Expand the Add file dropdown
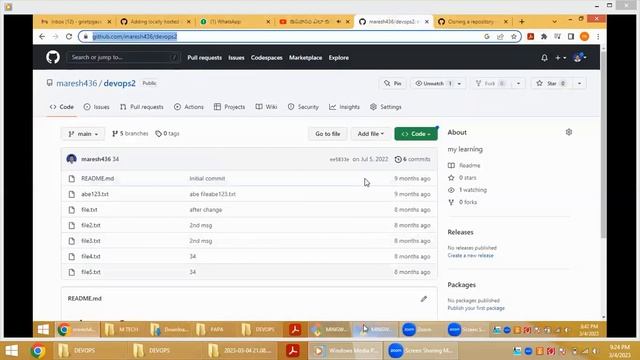640x360 pixels. pyautogui.click(x=371, y=134)
